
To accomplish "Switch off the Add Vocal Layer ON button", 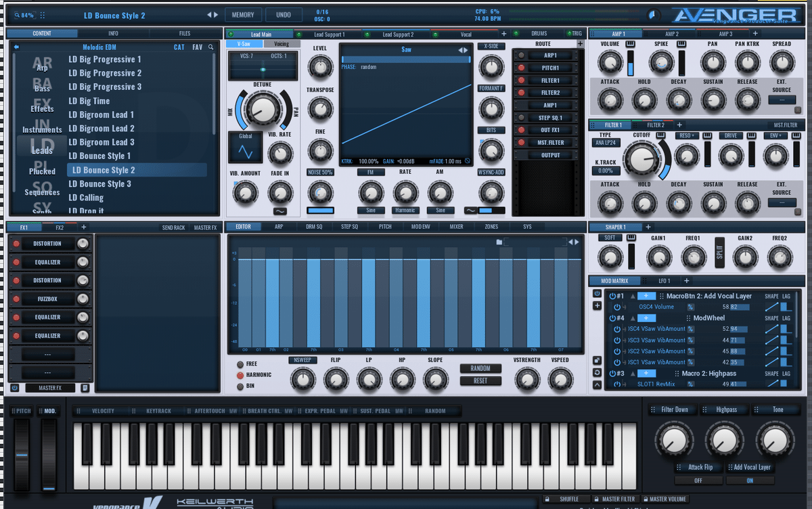I will click(750, 481).
